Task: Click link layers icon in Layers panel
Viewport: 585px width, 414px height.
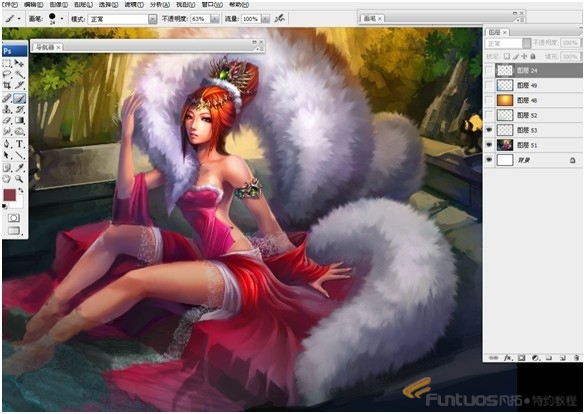Action: click(x=494, y=358)
